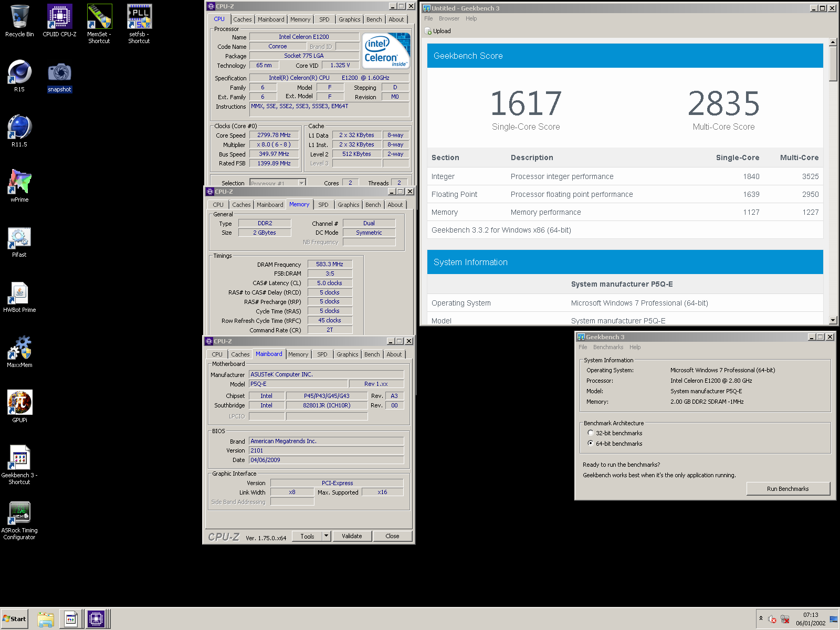This screenshot has height=630, width=840.
Task: Open Mainboard tab in top CPU-Z window
Action: point(271,19)
